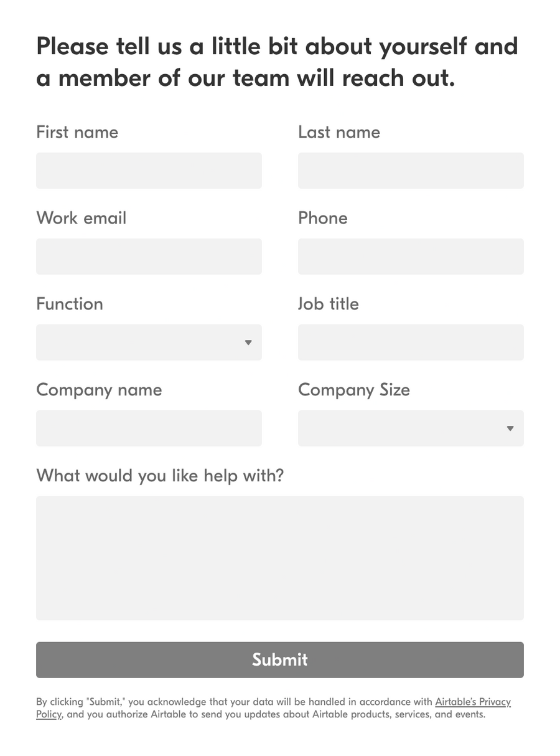Image resolution: width=560 pixels, height=756 pixels.
Task: Click the Submit button
Action: pos(279,659)
